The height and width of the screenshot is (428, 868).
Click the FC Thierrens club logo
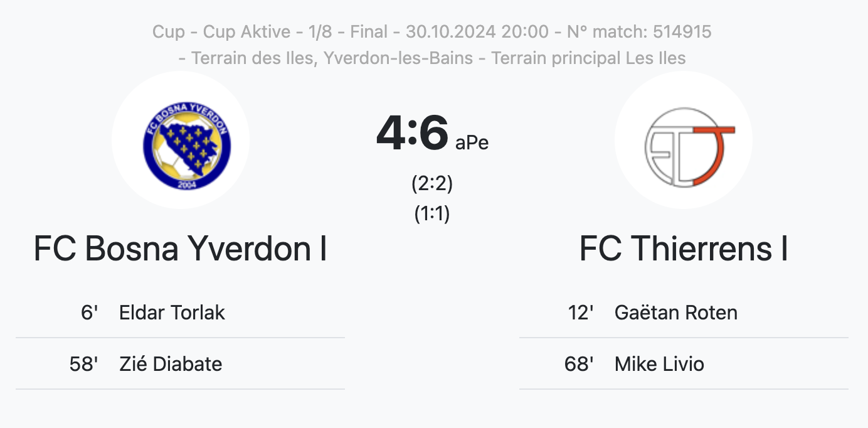pos(684,140)
